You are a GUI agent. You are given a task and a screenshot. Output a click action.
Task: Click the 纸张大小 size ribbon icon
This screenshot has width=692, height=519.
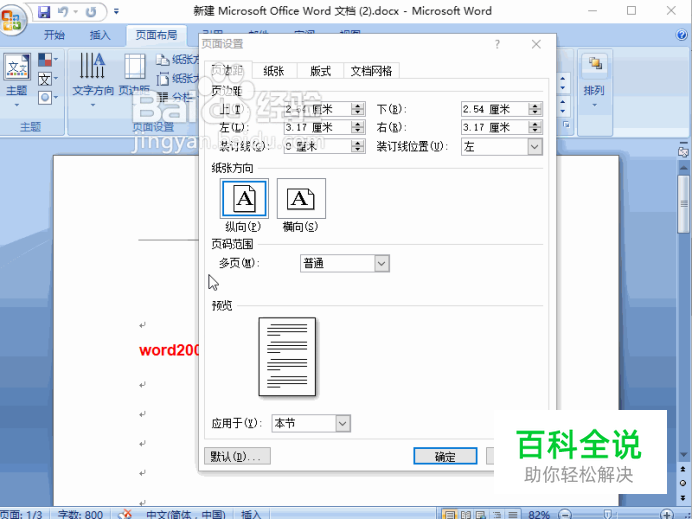tap(163, 79)
